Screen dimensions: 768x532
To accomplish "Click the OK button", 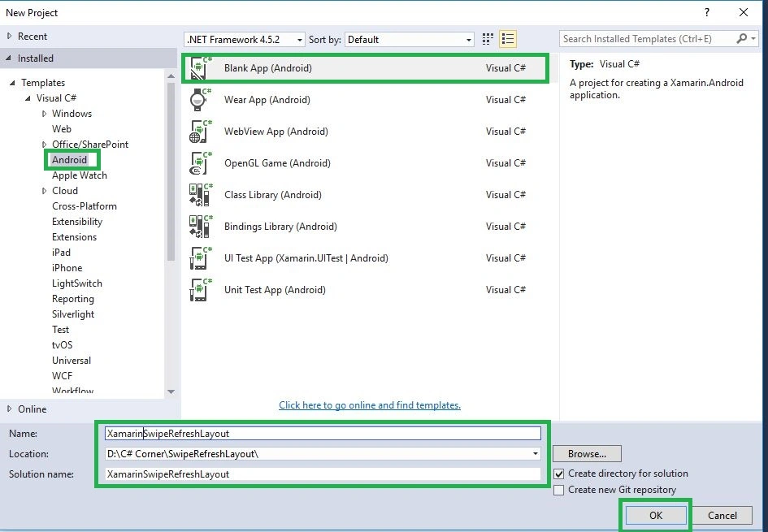I will pos(655,516).
